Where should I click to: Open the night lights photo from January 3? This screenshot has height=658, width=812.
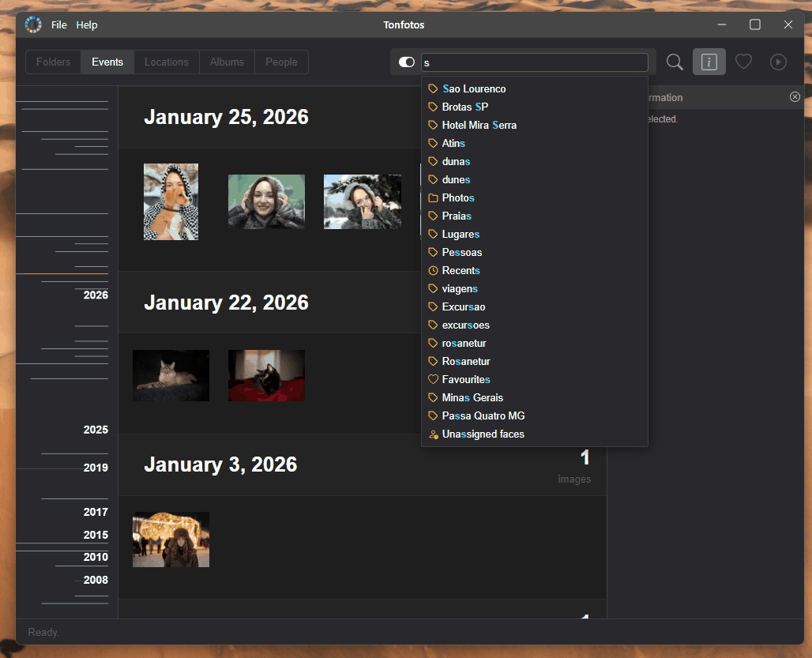click(171, 540)
